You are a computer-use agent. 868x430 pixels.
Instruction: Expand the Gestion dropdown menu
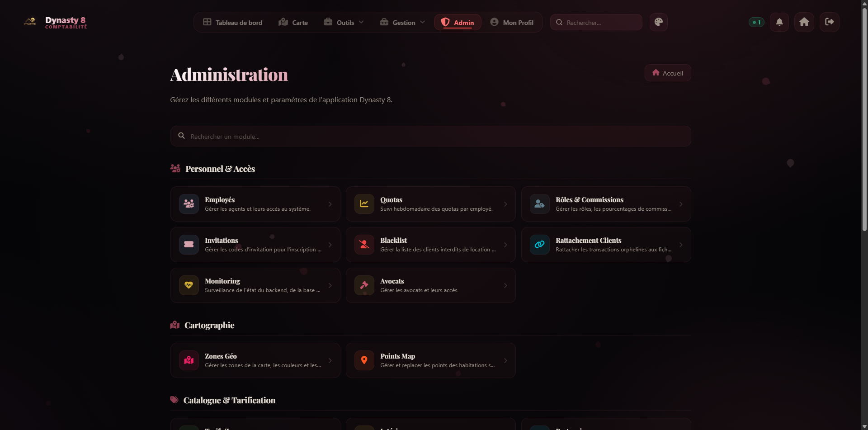pos(402,23)
